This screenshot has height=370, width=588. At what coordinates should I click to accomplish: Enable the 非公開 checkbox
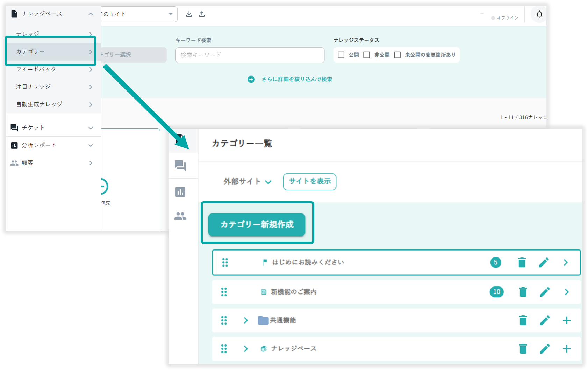pyautogui.click(x=367, y=55)
